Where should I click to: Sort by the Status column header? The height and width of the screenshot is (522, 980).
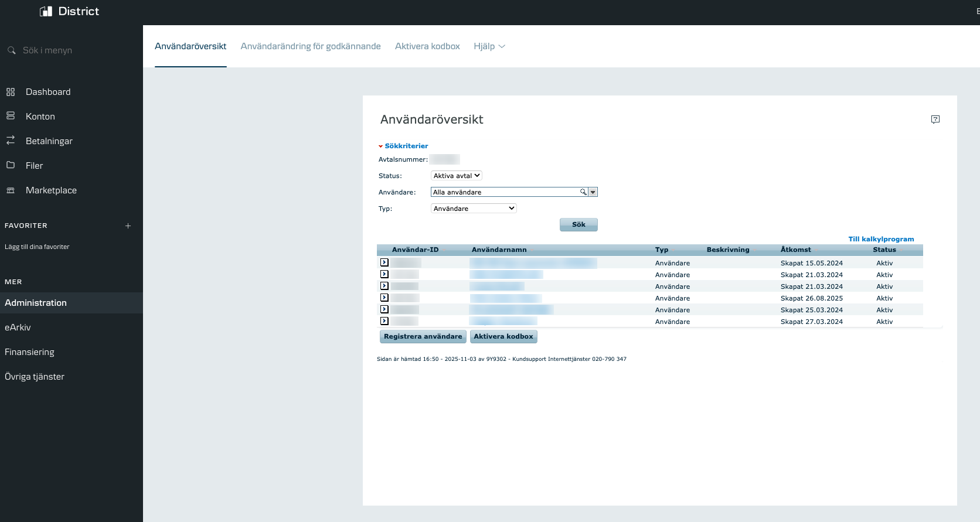(884, 250)
